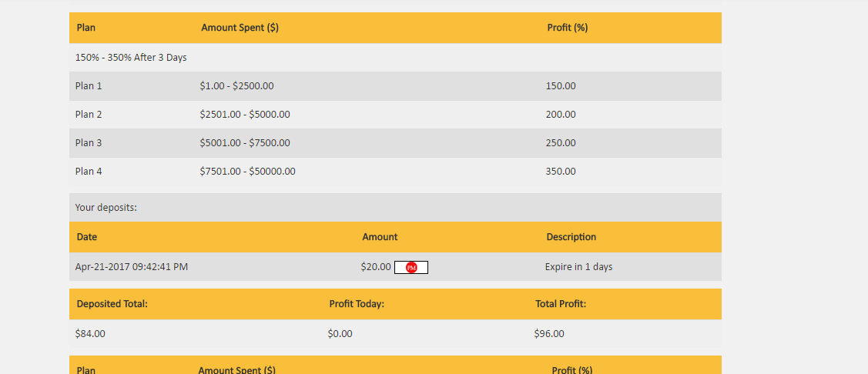The image size is (868, 374).
Task: Select the $84.00 deposited total value
Action: [90, 334]
